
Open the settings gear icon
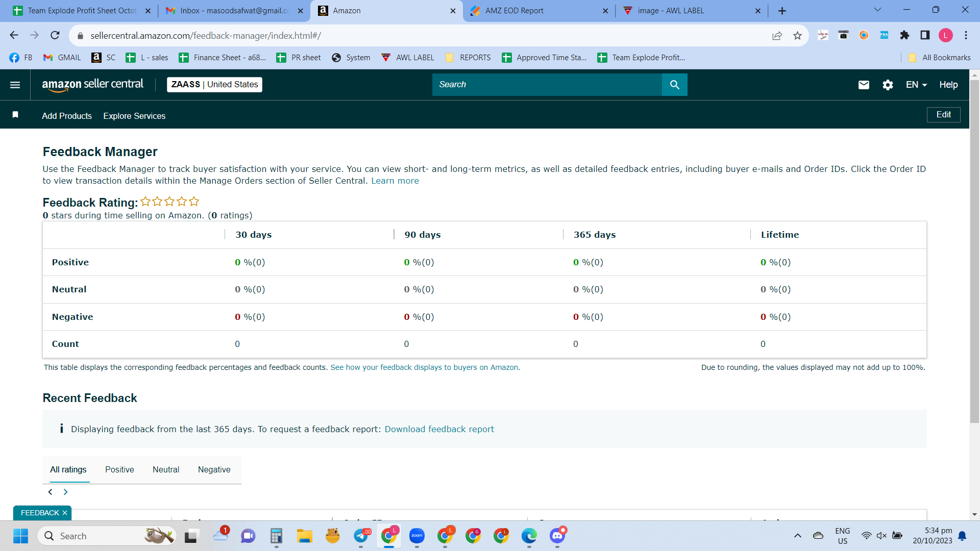[x=888, y=85]
